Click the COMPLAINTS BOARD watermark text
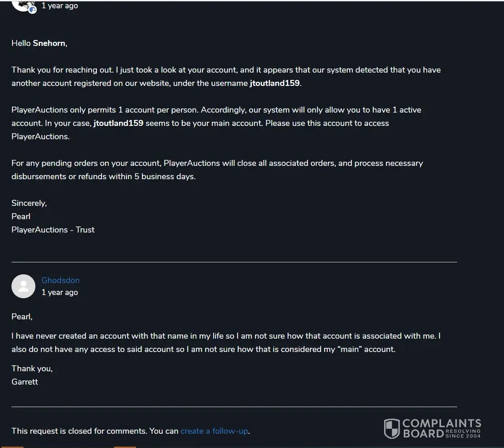Screen dimensions: 504x448 441,428
